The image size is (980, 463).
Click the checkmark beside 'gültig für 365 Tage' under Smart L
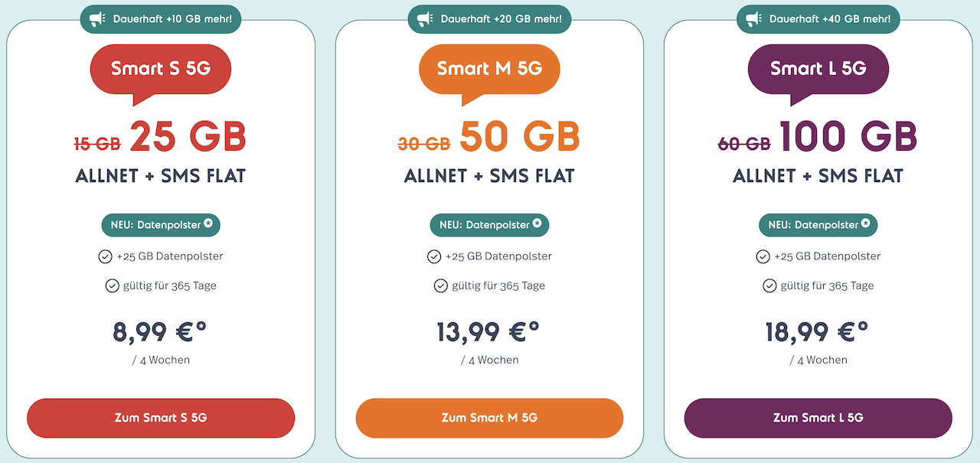[x=770, y=285]
